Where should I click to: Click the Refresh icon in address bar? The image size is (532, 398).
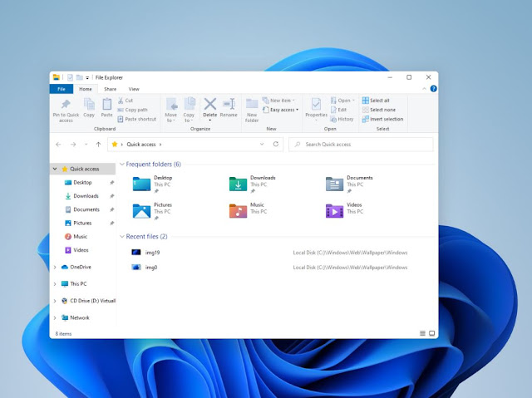click(x=276, y=144)
